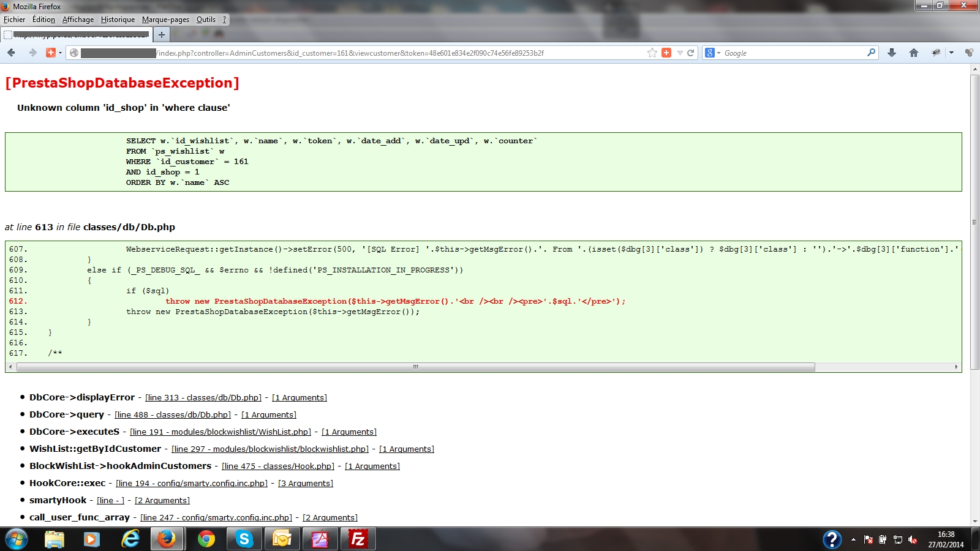980x551 pixels.
Task: Launch Internet Explorer from the taskbar
Action: tap(130, 539)
